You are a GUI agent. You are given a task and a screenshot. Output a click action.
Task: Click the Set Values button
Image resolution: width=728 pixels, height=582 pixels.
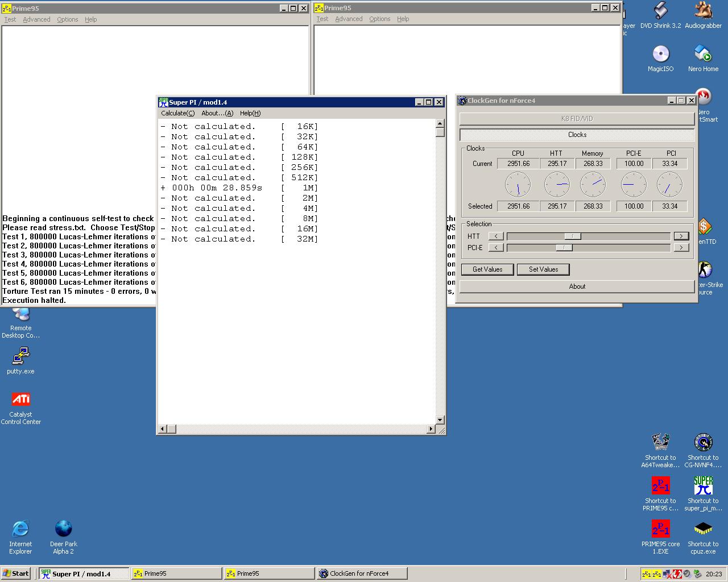click(543, 269)
